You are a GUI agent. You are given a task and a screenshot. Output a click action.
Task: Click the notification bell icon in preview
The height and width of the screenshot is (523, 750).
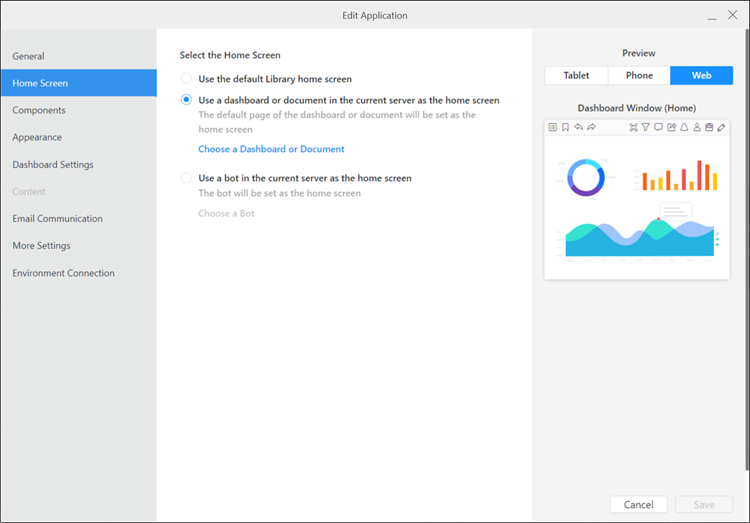(684, 128)
